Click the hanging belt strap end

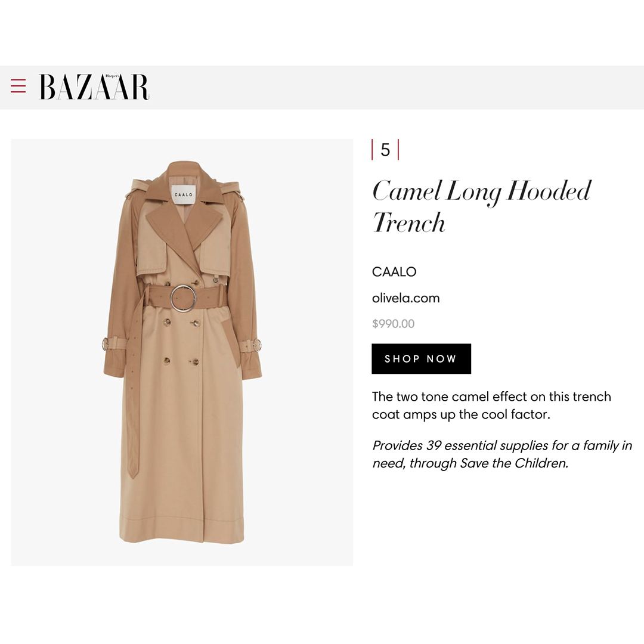click(132, 462)
